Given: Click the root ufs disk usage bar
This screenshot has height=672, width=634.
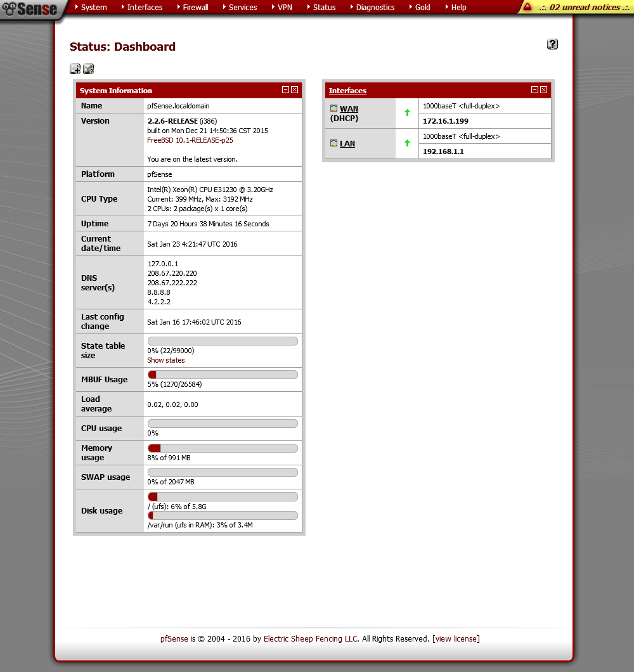Looking at the screenshot, I should tap(223, 497).
